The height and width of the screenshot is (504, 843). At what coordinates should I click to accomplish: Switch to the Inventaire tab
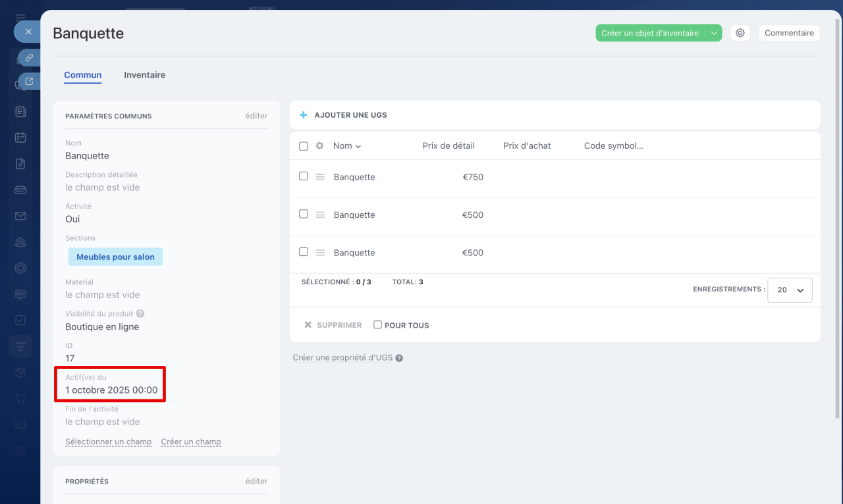pos(145,75)
